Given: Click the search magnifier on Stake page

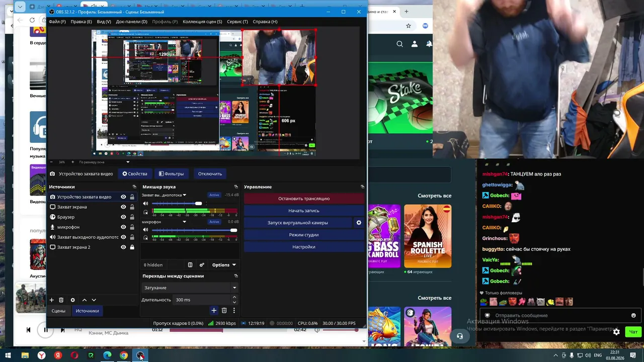Looking at the screenshot, I should [399, 44].
